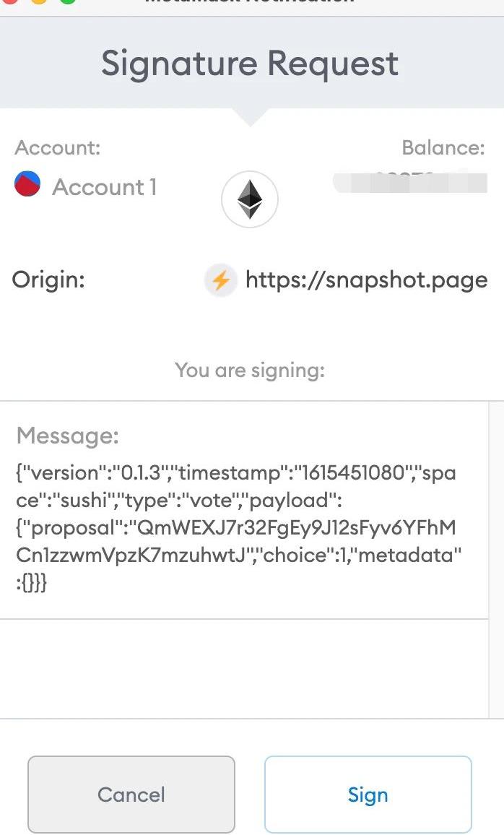Click the green maximize window button

pyautogui.click(x=67, y=2)
